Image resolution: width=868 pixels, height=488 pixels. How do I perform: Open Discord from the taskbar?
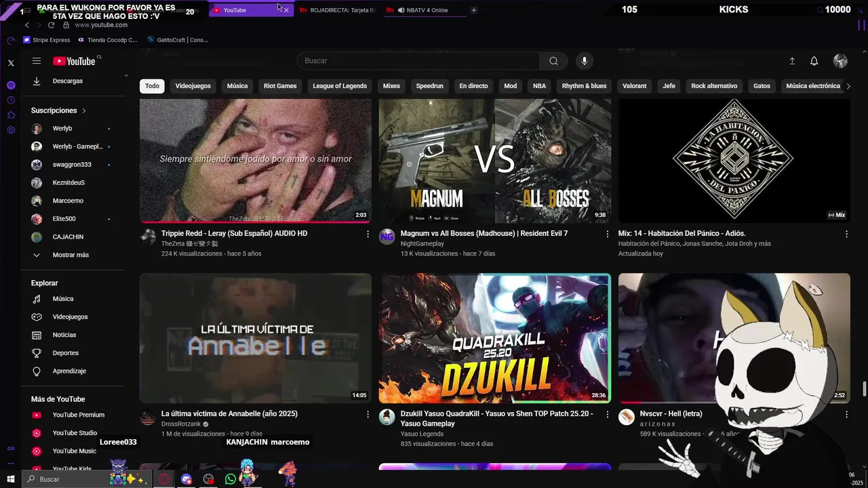click(x=186, y=479)
